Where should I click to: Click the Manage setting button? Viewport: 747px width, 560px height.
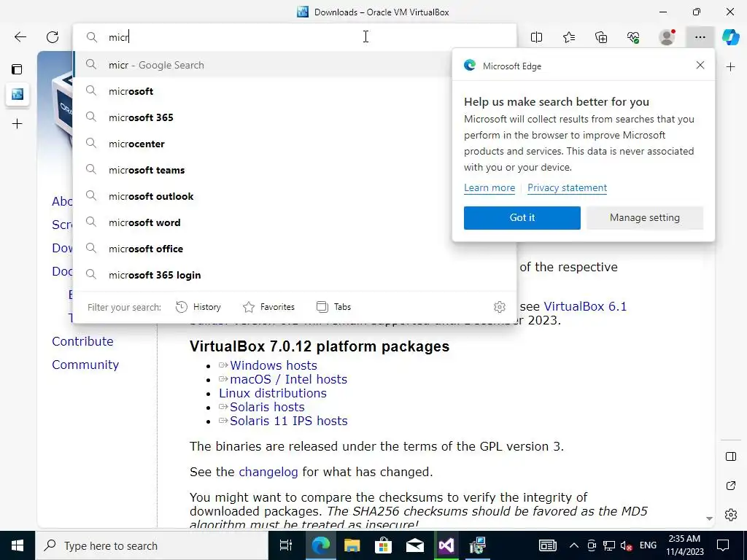[645, 217]
